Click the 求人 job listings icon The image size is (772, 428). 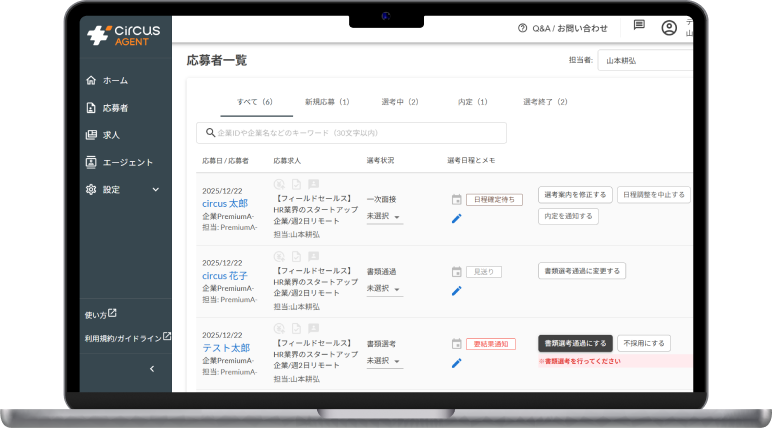(92, 134)
